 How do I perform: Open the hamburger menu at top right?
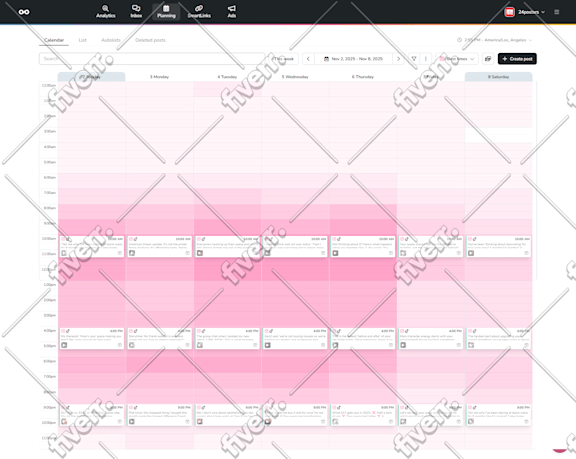(557, 12)
